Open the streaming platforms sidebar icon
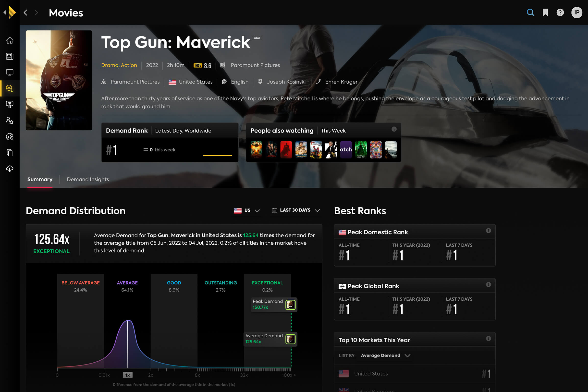The height and width of the screenshot is (392, 588). (10, 104)
